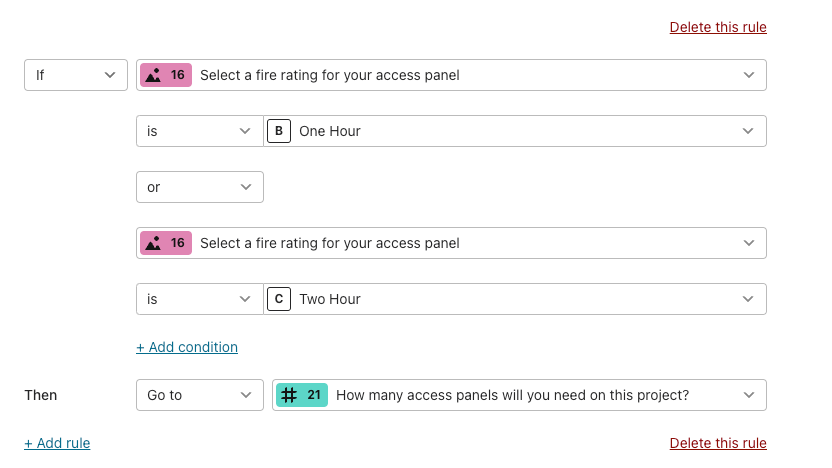This screenshot has width=832, height=468.
Task: Click the pink question 16 badge in the second condition
Action: click(x=166, y=243)
